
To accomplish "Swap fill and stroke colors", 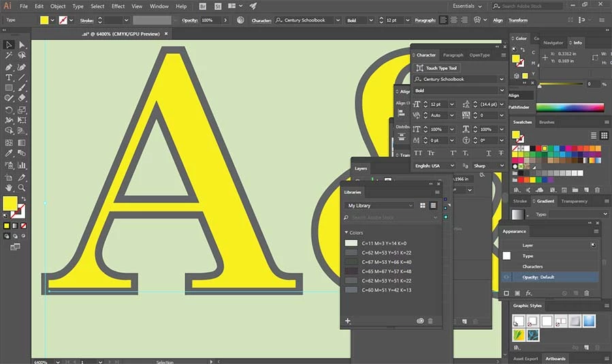I will point(23,199).
